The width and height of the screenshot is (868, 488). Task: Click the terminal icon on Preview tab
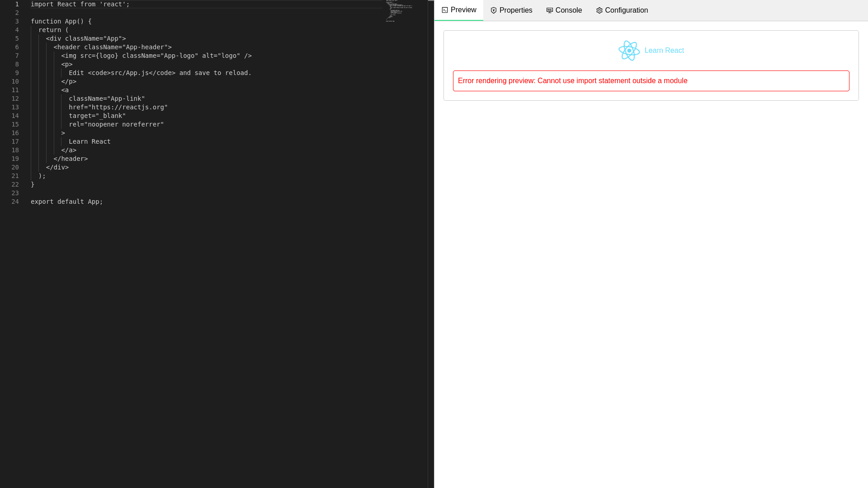click(x=445, y=10)
